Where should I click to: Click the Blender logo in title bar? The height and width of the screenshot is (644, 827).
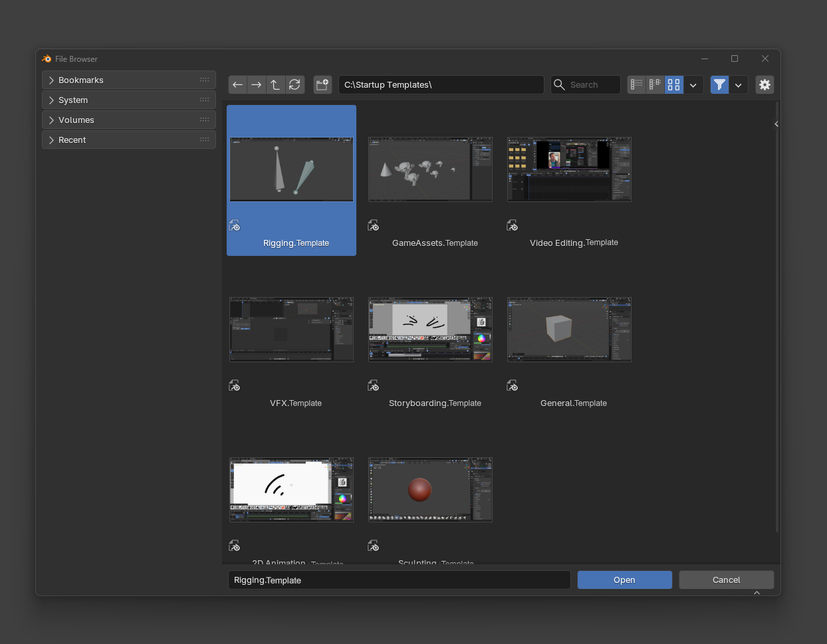pyautogui.click(x=47, y=58)
